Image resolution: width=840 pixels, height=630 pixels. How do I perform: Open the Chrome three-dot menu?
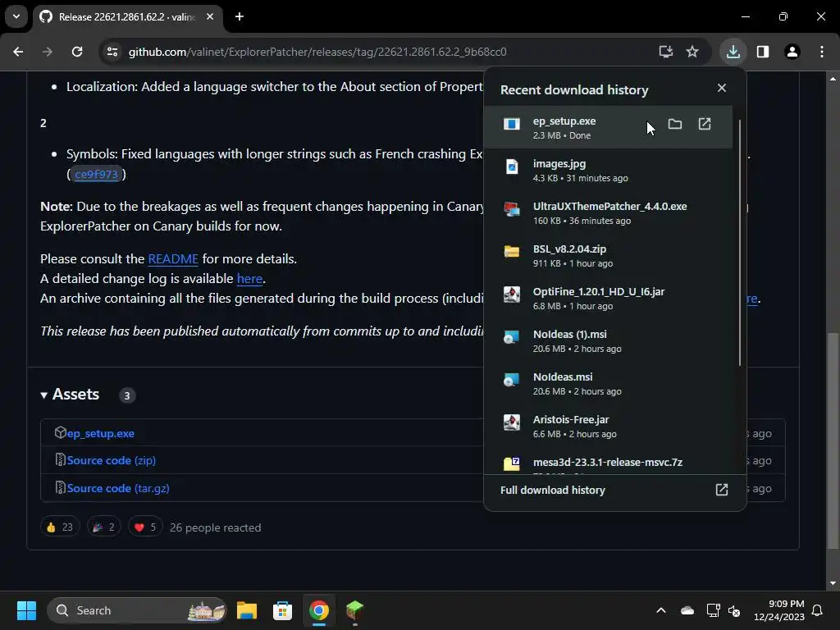(x=822, y=52)
